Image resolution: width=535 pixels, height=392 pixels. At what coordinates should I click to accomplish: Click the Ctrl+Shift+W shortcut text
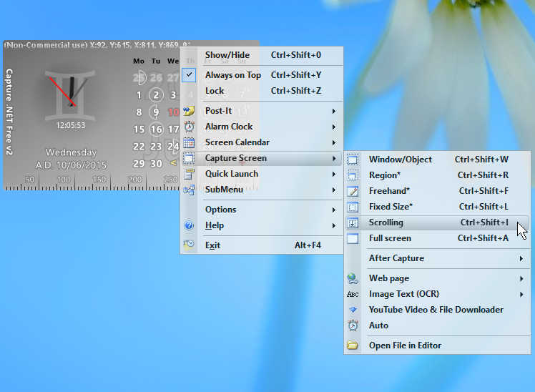(x=481, y=160)
